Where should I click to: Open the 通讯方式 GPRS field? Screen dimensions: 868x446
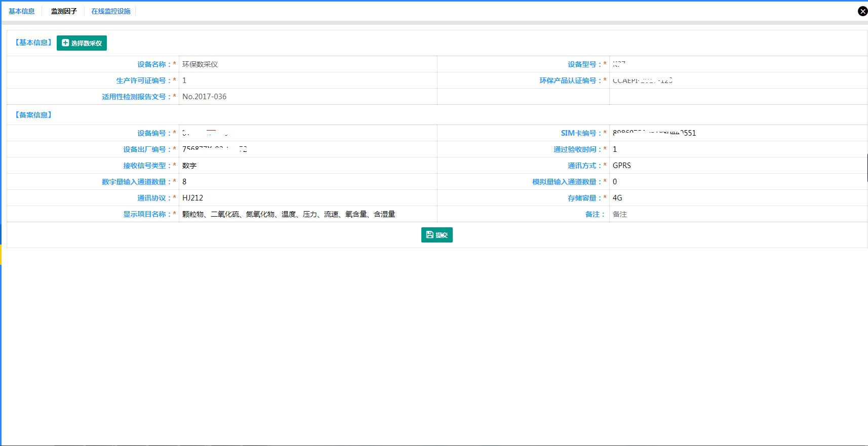[x=737, y=166]
